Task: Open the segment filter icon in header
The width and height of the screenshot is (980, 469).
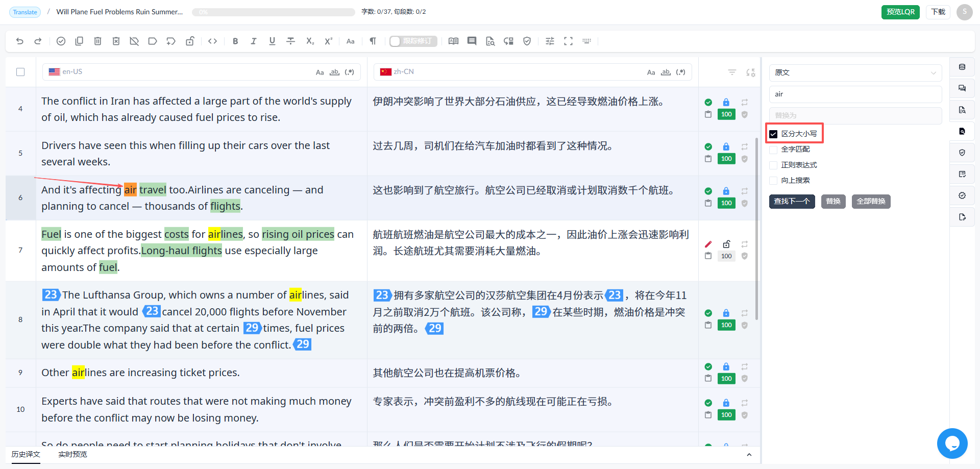Action: coord(732,72)
